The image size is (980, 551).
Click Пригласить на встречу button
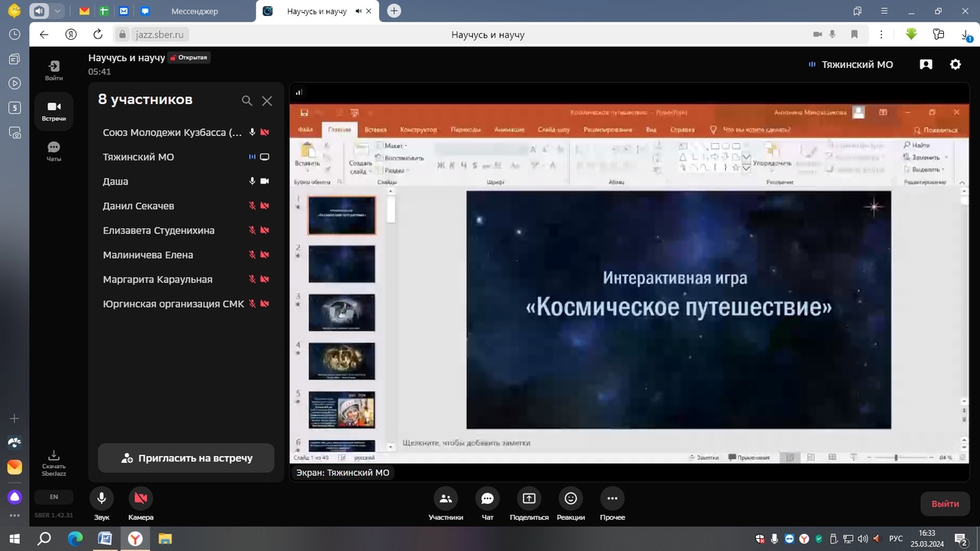tap(186, 458)
